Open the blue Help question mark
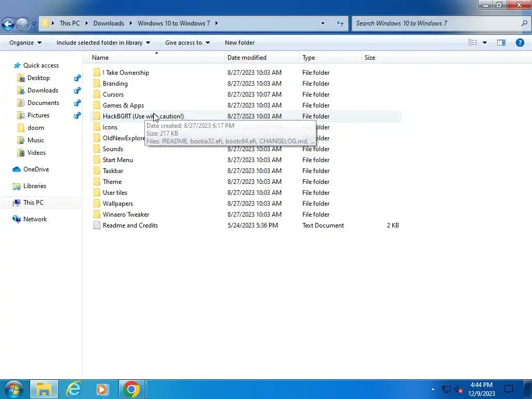 [520, 43]
